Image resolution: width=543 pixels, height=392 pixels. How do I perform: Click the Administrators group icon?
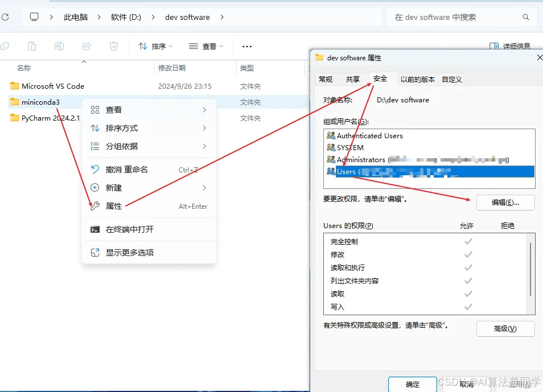tap(331, 159)
